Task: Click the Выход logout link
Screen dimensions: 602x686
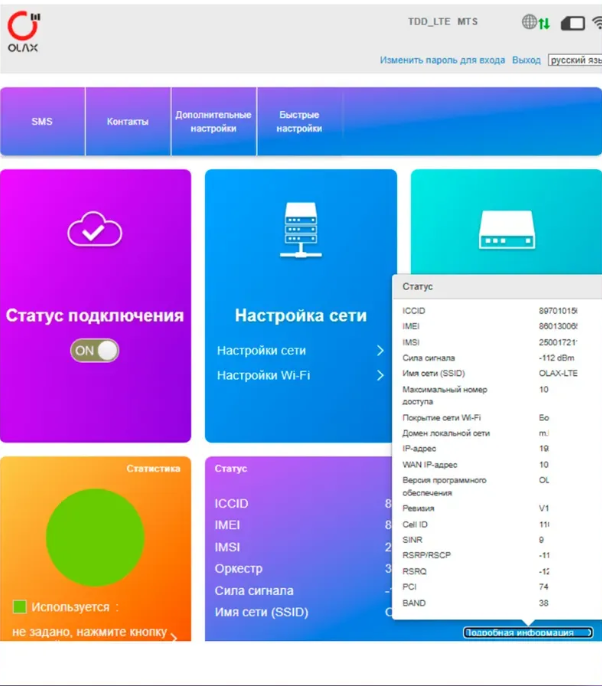Action: (x=526, y=60)
